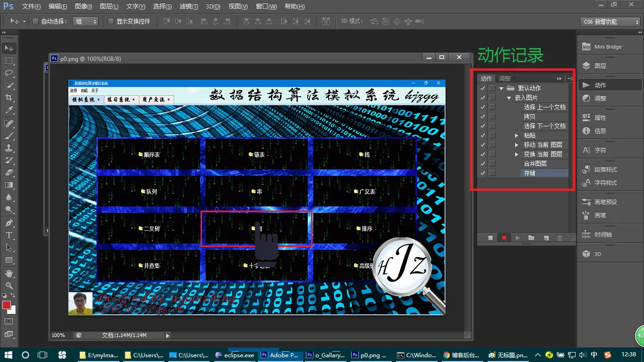Screen dimensions: 644x362
Task: Collapse the 嵌入图片 action
Action: point(509,98)
